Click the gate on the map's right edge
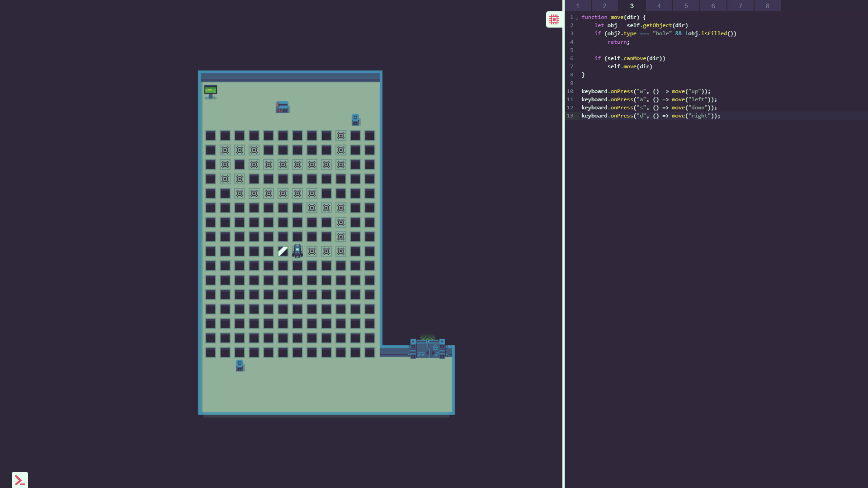The width and height of the screenshot is (868, 488). (427, 347)
